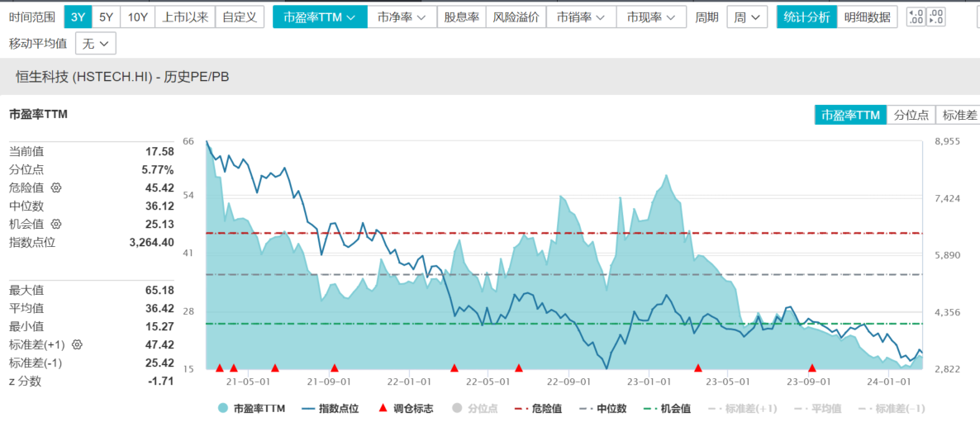Click 22-01-01 x-axis date label
The image size is (980, 422).
pyautogui.click(x=409, y=381)
